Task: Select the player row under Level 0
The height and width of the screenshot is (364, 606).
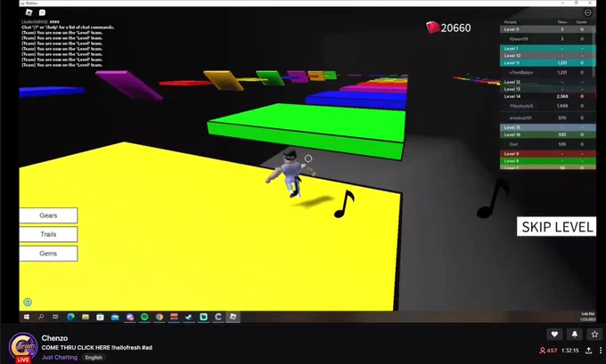Action: pos(546,39)
